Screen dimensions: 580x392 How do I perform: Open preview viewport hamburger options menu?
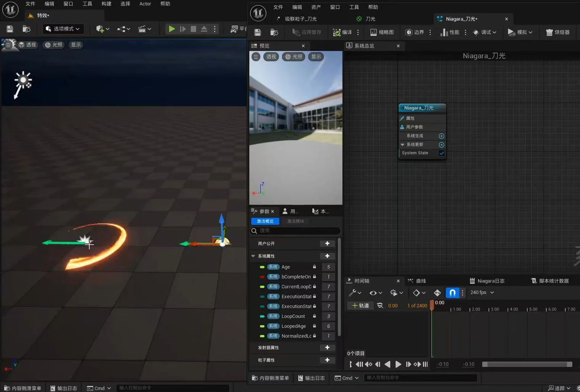point(256,57)
